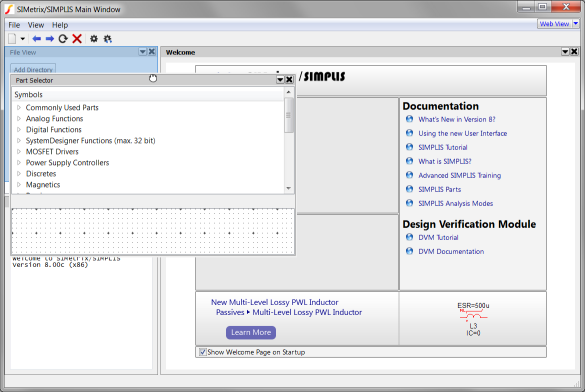This screenshot has width=585, height=392.
Task: Click the second gear icon in toolbar
Action: tap(108, 39)
